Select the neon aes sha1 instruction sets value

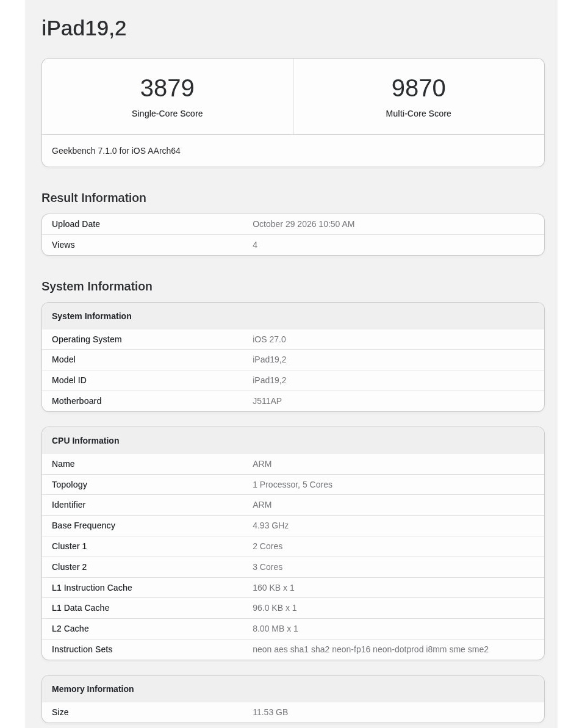tap(370, 649)
